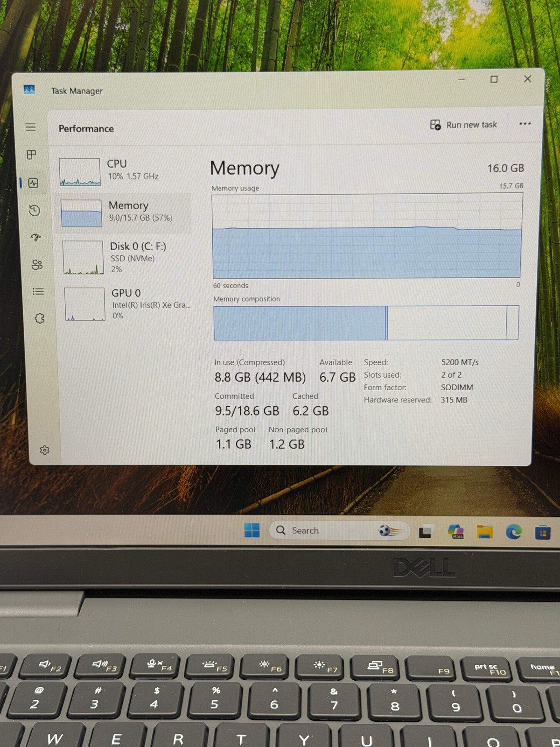Click the In use value 8.8 GB (442 MB)

(260, 377)
